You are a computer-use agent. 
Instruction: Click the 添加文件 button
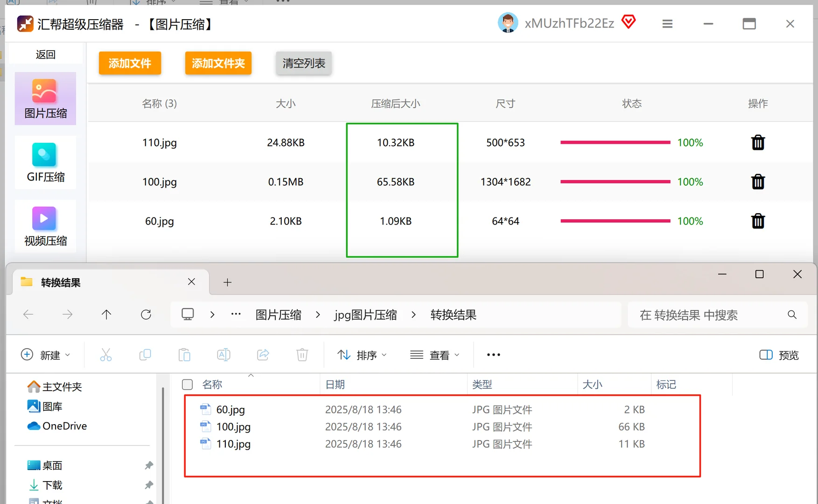coord(129,63)
